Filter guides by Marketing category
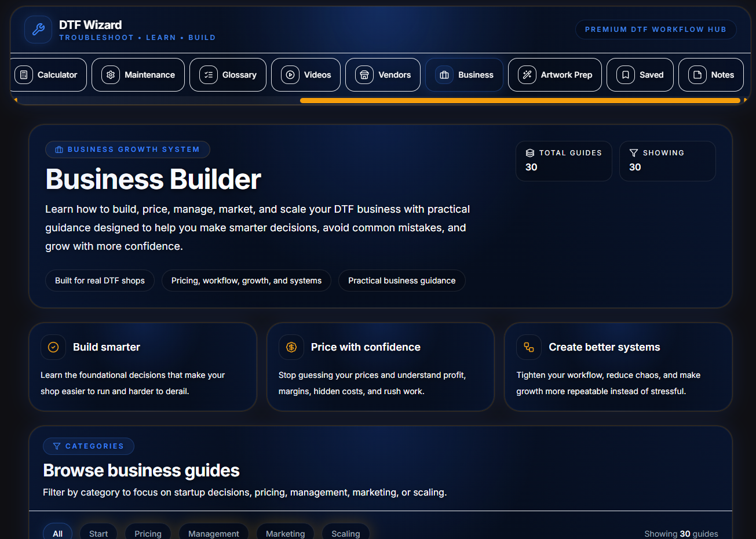The image size is (756, 539). 285,533
